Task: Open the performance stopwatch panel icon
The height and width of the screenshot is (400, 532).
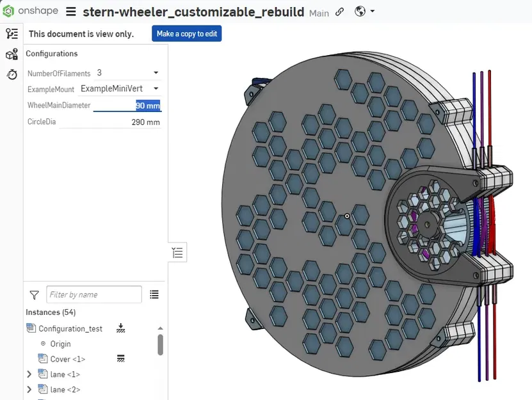Action: click(12, 74)
